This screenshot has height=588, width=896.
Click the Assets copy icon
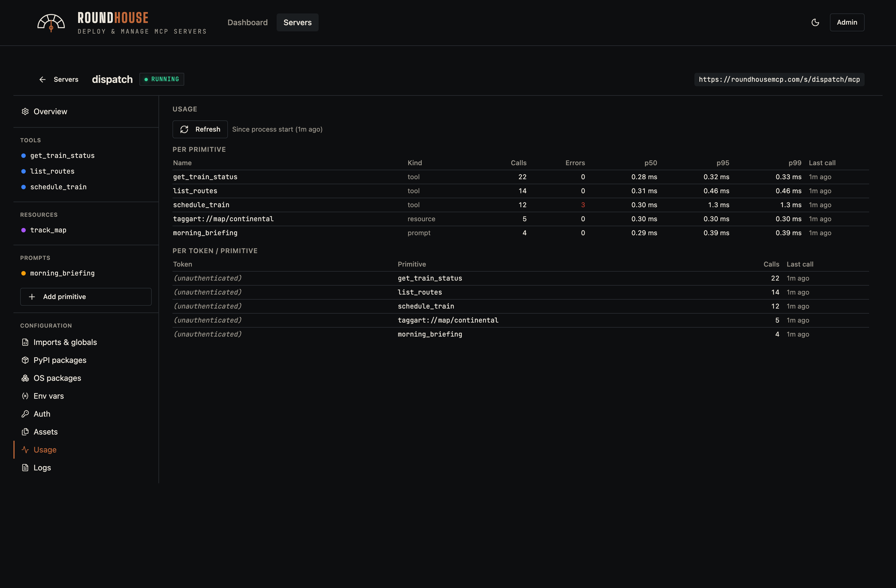pyautogui.click(x=25, y=432)
